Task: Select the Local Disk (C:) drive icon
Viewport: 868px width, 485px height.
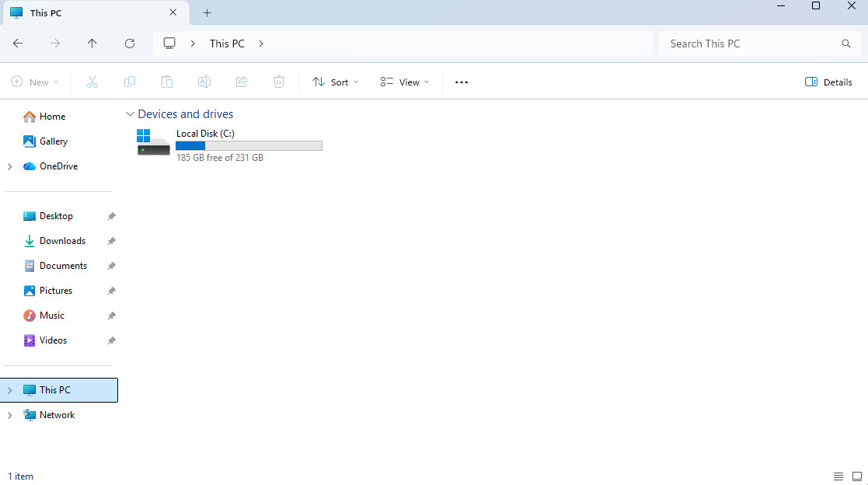Action: (x=153, y=142)
